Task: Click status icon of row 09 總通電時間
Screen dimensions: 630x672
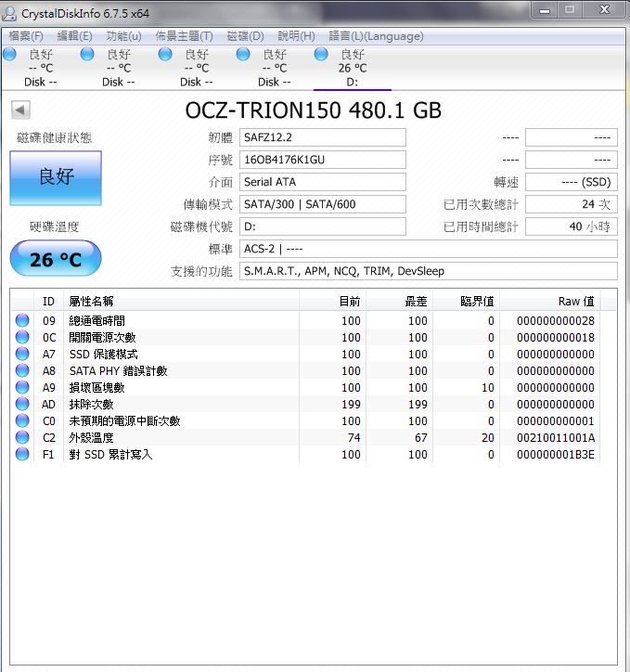Action: pyautogui.click(x=22, y=320)
